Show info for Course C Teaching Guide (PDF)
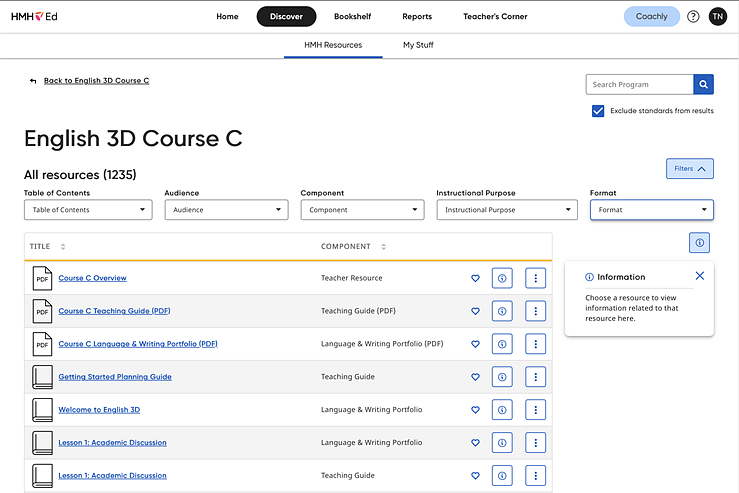739x493 pixels. pos(502,311)
